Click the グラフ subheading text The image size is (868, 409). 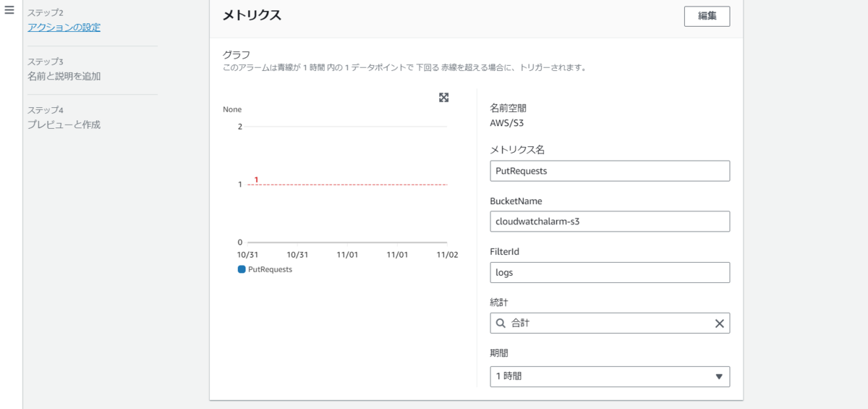click(x=237, y=54)
